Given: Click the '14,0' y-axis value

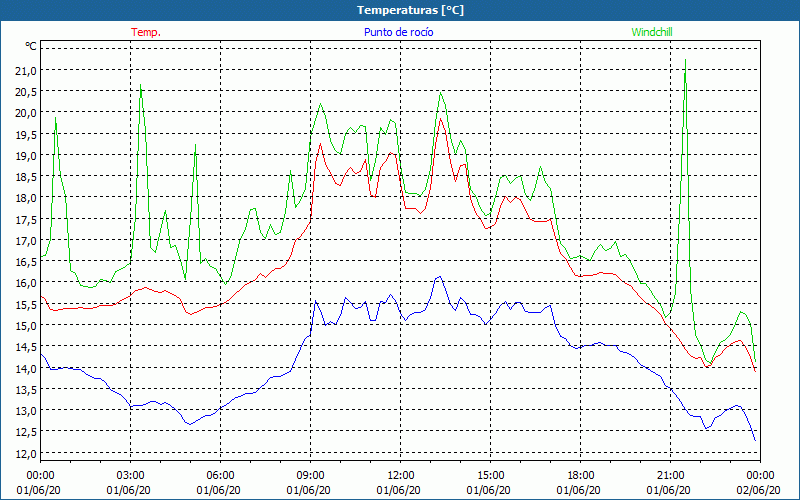Looking at the screenshot, I should pyautogui.click(x=26, y=368).
